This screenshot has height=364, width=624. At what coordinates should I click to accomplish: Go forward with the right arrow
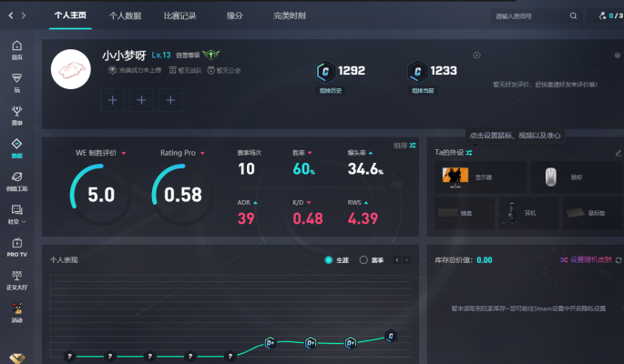point(24,15)
